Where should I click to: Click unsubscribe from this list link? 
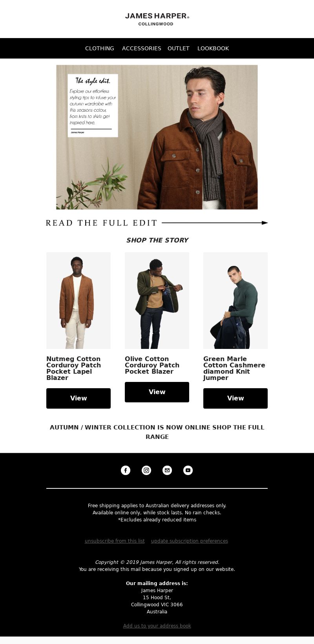pyautogui.click(x=115, y=541)
